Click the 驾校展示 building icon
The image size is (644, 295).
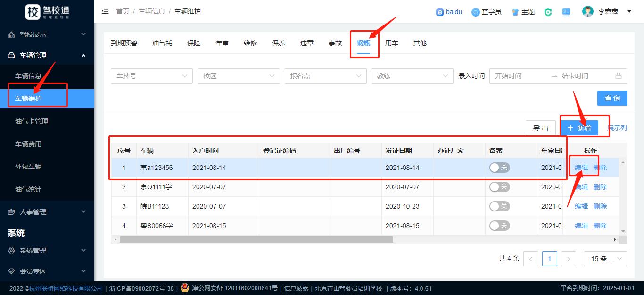pos(11,34)
